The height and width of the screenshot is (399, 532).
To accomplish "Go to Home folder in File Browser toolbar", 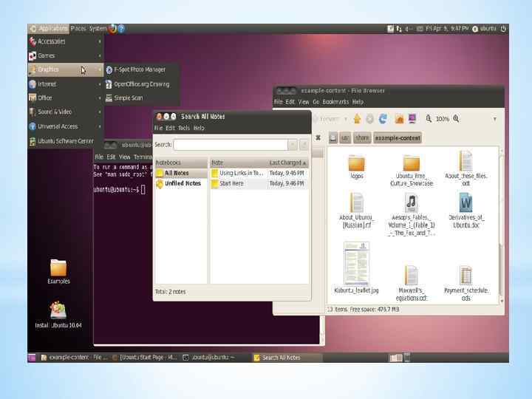I will coord(399,119).
